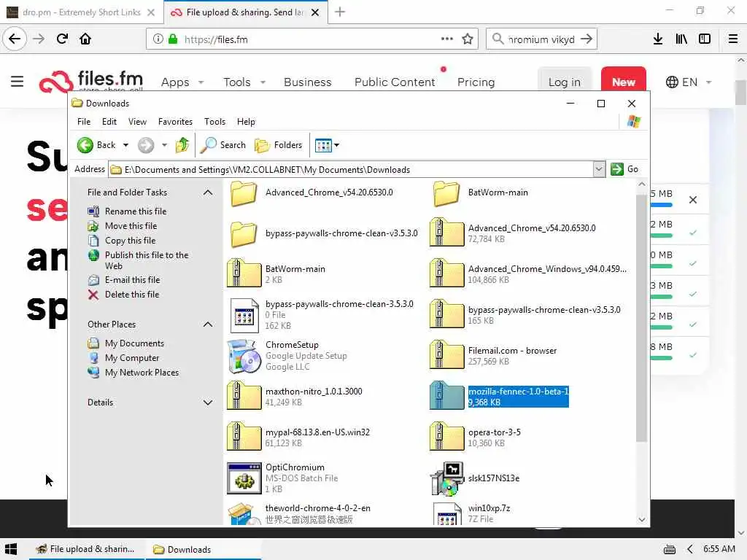Select BatWorm-main 2 KB zip icon

(x=244, y=273)
